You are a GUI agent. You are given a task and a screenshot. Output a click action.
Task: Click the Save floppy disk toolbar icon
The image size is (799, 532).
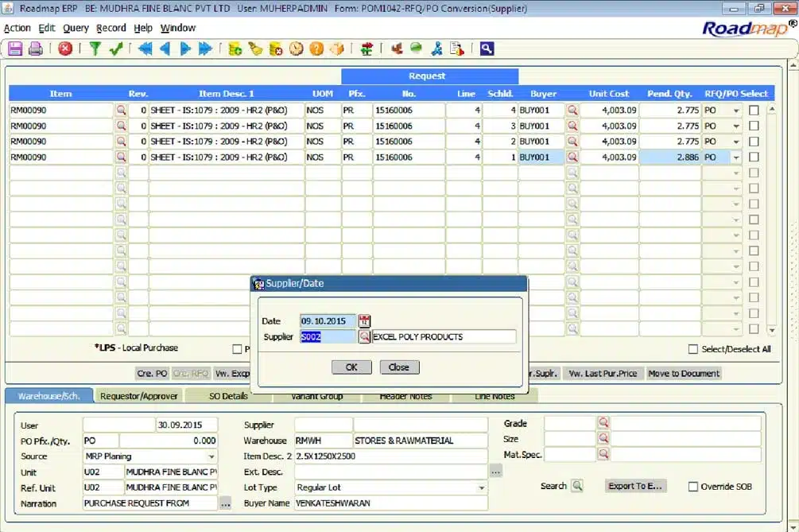click(15, 49)
